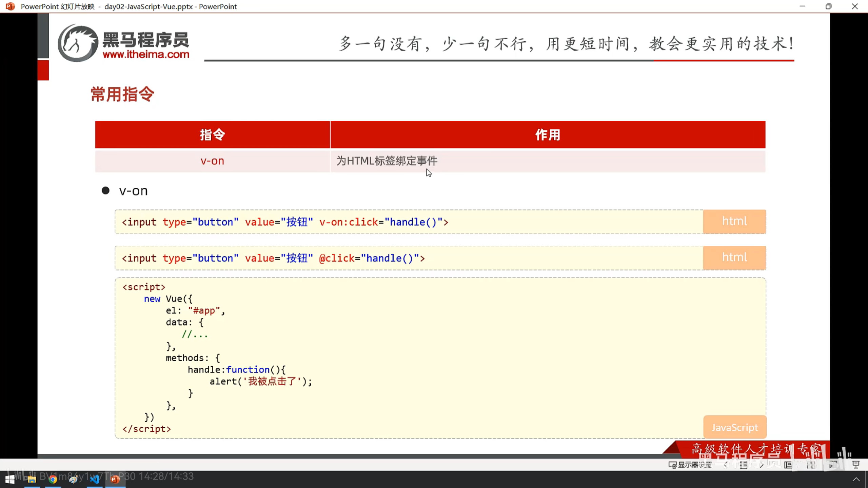The width and height of the screenshot is (868, 488).
Task: Click the html label beside the @click code
Action: pos(734,258)
